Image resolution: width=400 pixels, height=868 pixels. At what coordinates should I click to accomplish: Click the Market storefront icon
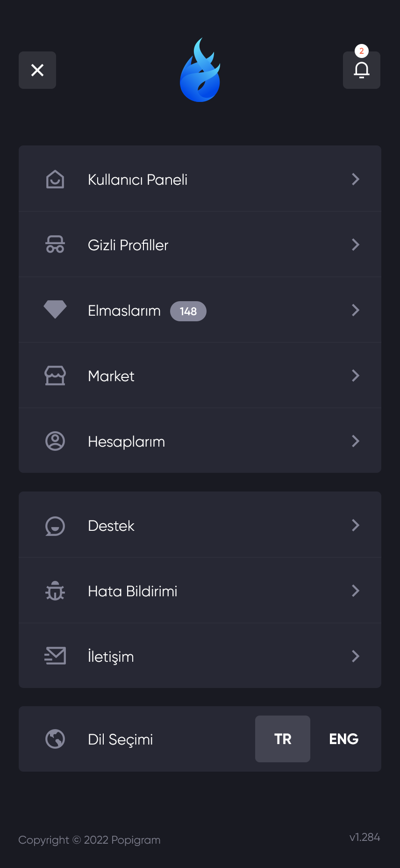[55, 376]
